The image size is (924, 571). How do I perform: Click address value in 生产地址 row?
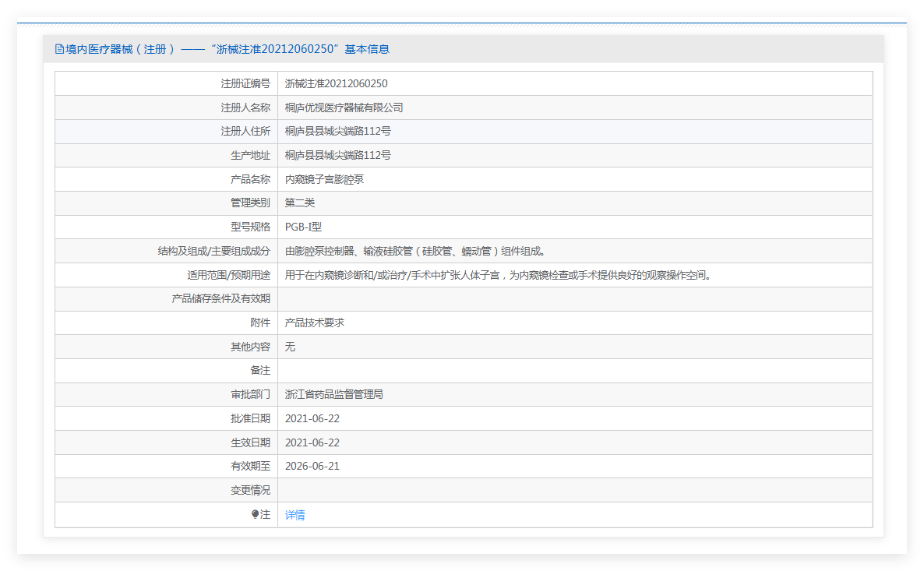tap(337, 156)
